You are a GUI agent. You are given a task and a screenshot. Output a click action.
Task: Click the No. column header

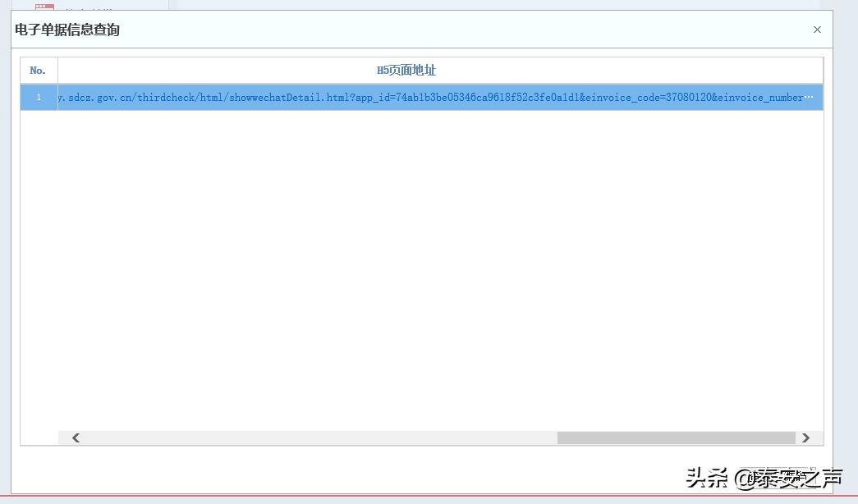[39, 70]
